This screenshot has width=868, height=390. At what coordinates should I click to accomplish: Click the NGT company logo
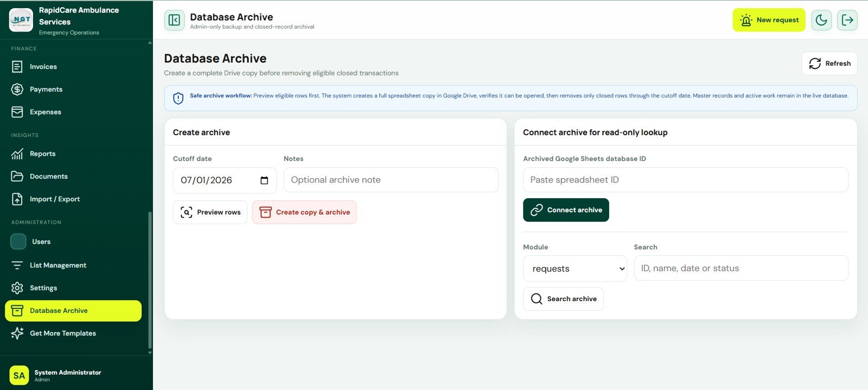click(21, 20)
